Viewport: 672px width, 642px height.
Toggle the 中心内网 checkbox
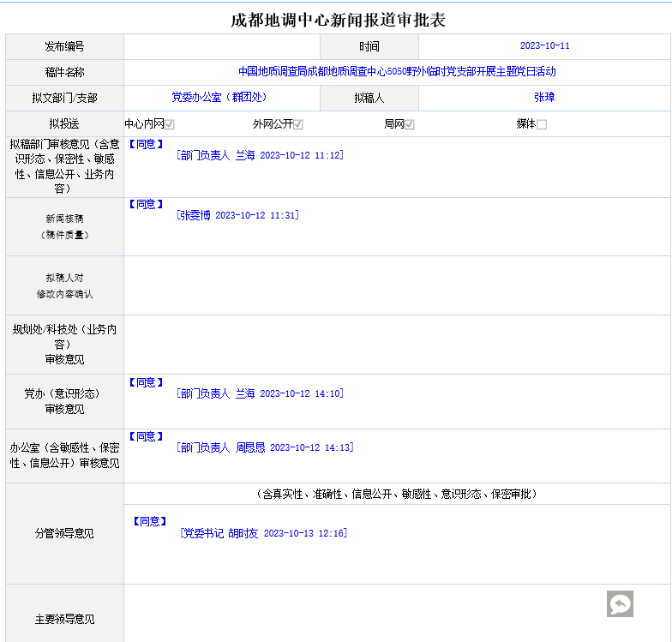170,124
